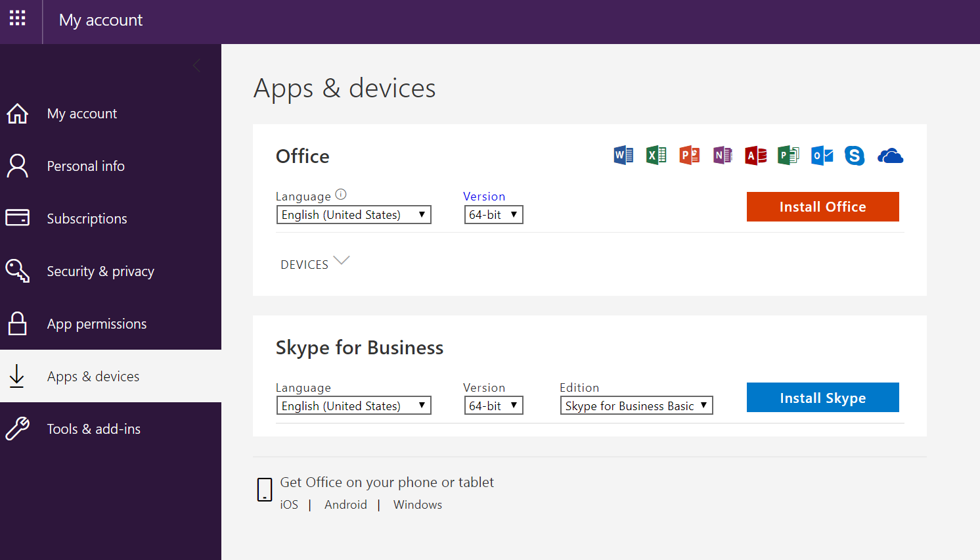Open Personal info in sidebar
Screen dimensions: 980x560
pyautogui.click(x=110, y=166)
